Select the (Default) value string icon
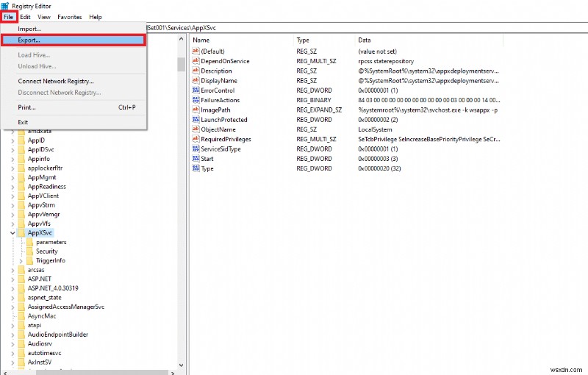Image resolution: width=588 pixels, height=375 pixels. [196, 51]
